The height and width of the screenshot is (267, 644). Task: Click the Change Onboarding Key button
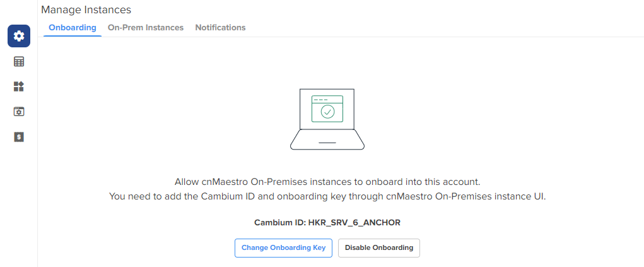[x=283, y=248]
